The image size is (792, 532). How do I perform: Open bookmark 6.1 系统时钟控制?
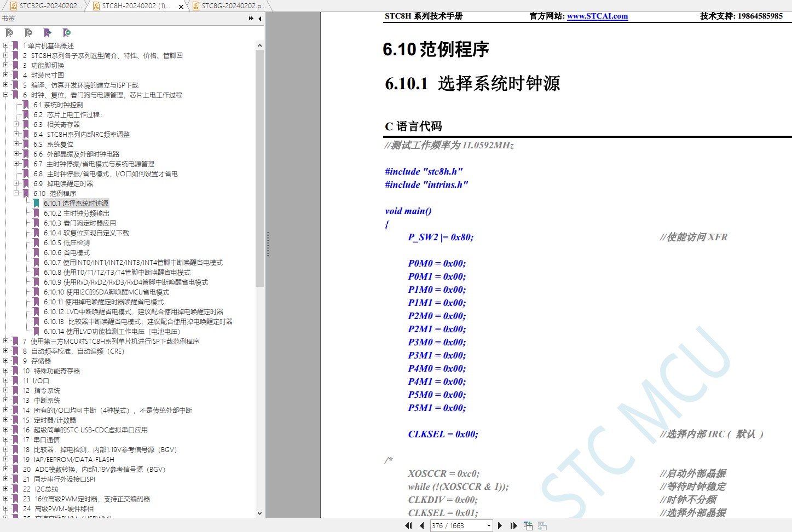pos(58,105)
